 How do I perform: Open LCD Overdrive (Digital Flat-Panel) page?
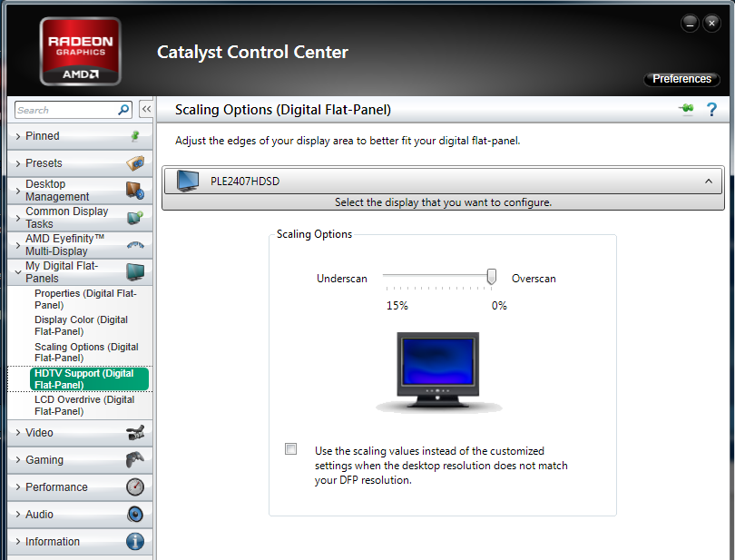84,406
